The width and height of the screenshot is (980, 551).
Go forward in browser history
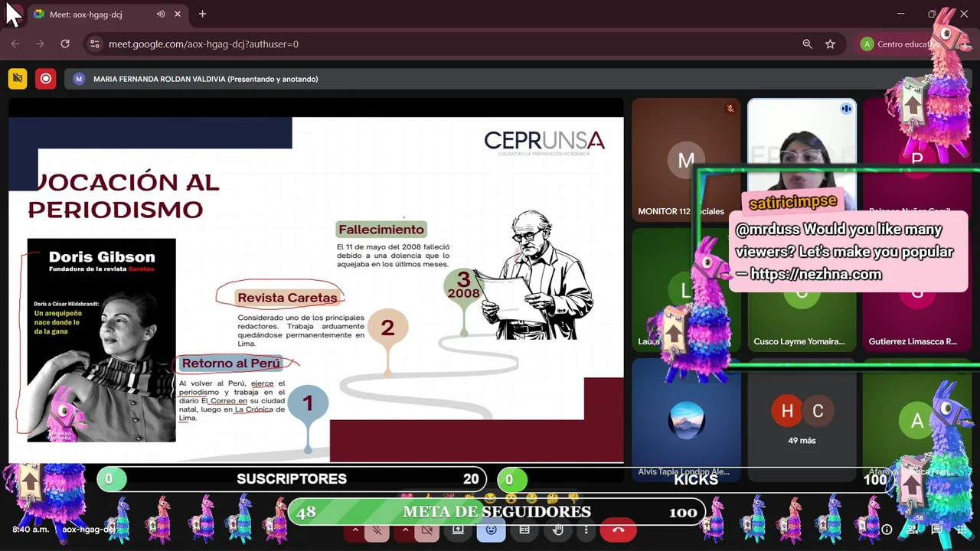[x=40, y=44]
